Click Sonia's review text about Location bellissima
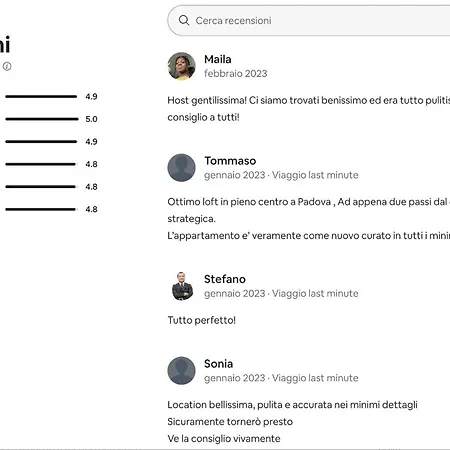The width and height of the screenshot is (450, 450). tap(292, 421)
